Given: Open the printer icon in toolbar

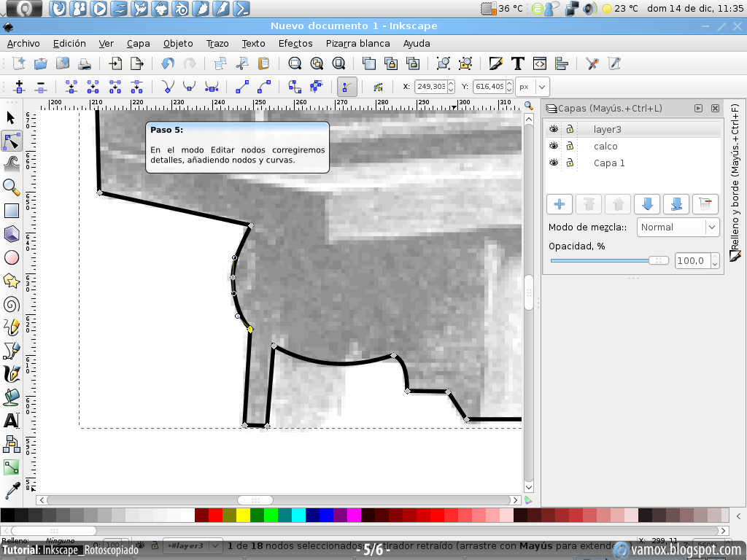Looking at the screenshot, I should [x=85, y=63].
